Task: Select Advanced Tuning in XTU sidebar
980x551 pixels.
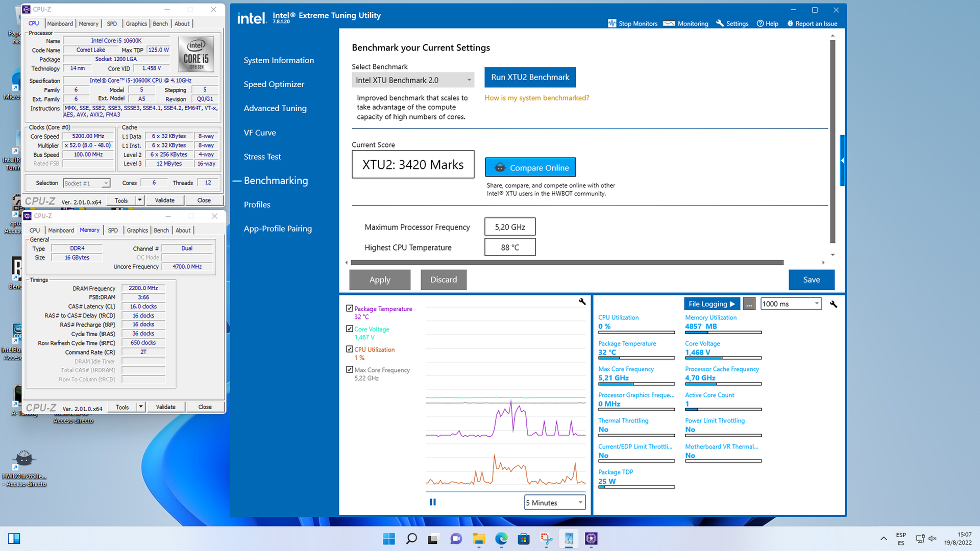Action: pyautogui.click(x=275, y=108)
